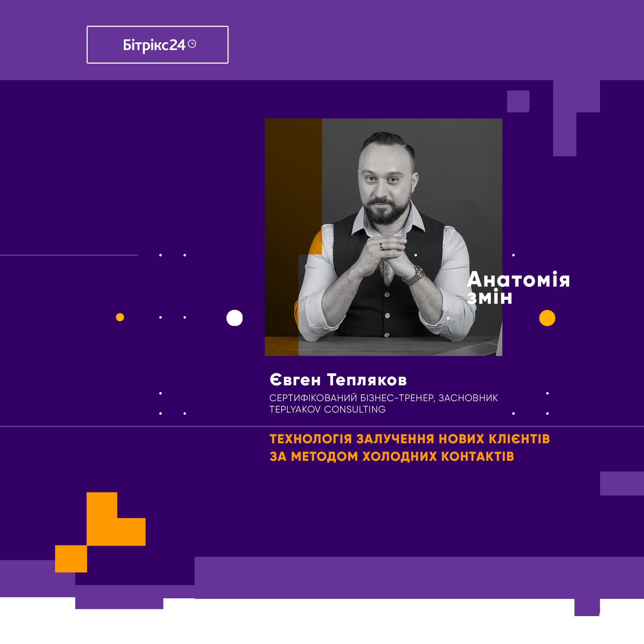Click the small orange square at bottom left
644x644 pixels.
[71, 559]
